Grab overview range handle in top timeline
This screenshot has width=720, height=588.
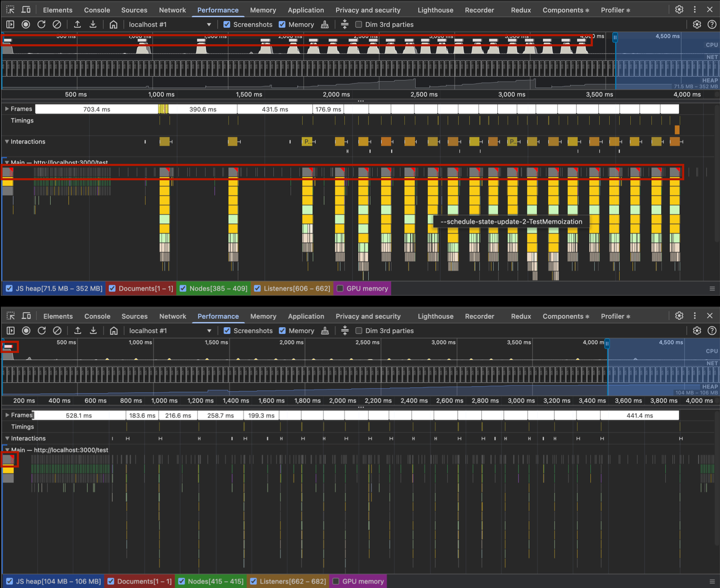point(615,37)
